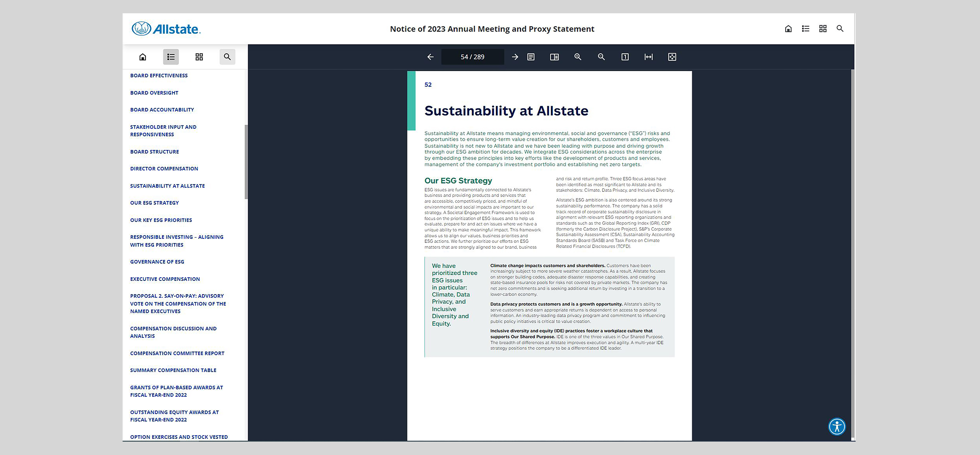
Task: Open Board Oversight section
Action: pyautogui.click(x=154, y=92)
